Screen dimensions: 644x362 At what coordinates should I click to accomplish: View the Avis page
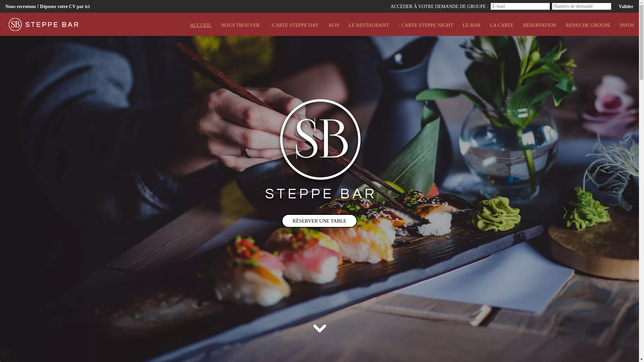point(333,25)
